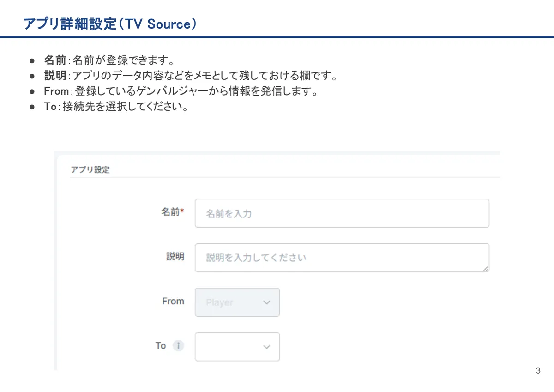Viewport: 554px width, 392px height.
Task: Open the empty To dropdown
Action: pos(237,347)
